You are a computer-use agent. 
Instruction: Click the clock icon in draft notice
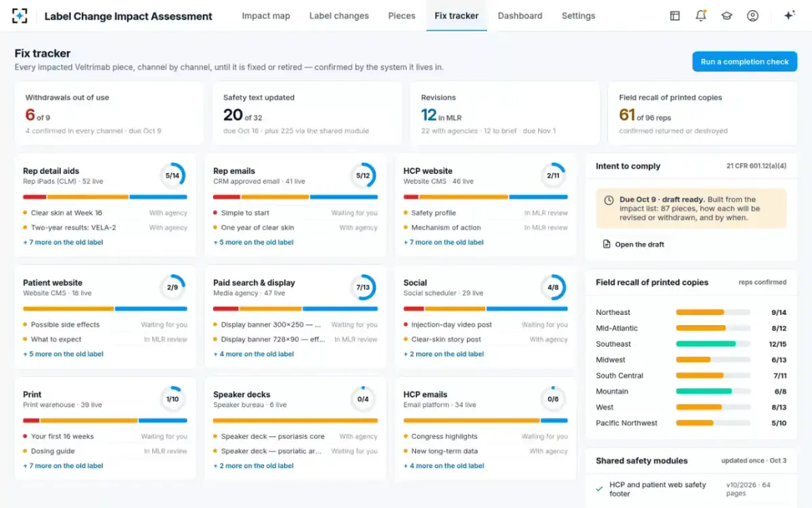point(609,200)
